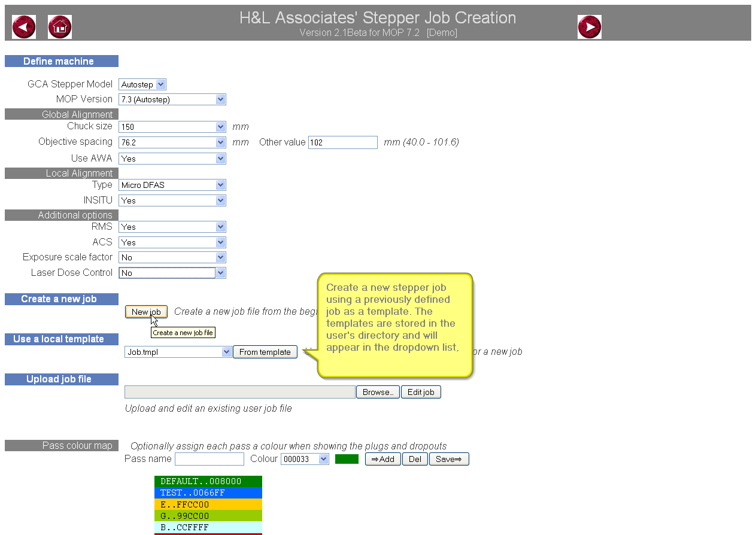Open the Objective spacing dropdown
Screen dimensions: 756x535
tap(172, 142)
